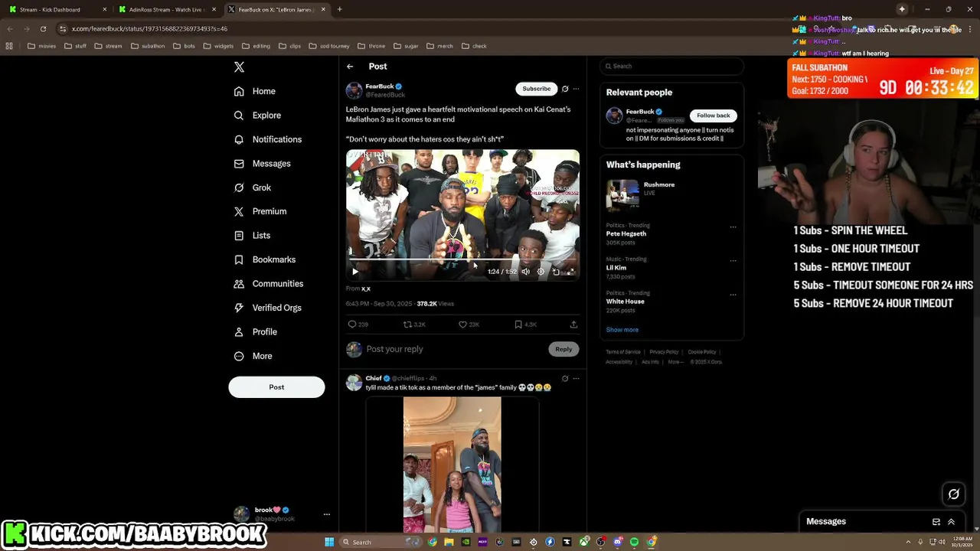Viewport: 980px width, 551px height.
Task: Click the floating Grok button
Action: click(954, 494)
